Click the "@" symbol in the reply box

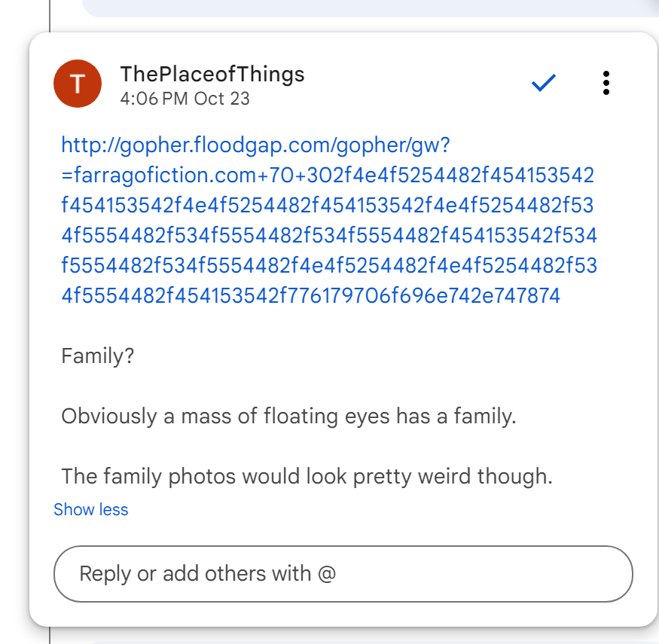pyautogui.click(x=326, y=574)
